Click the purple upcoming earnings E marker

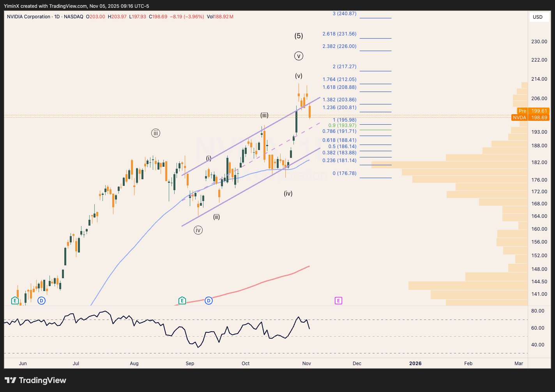338,300
